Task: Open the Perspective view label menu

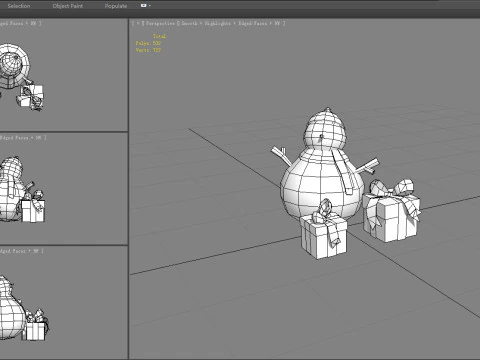Action: [x=160, y=23]
